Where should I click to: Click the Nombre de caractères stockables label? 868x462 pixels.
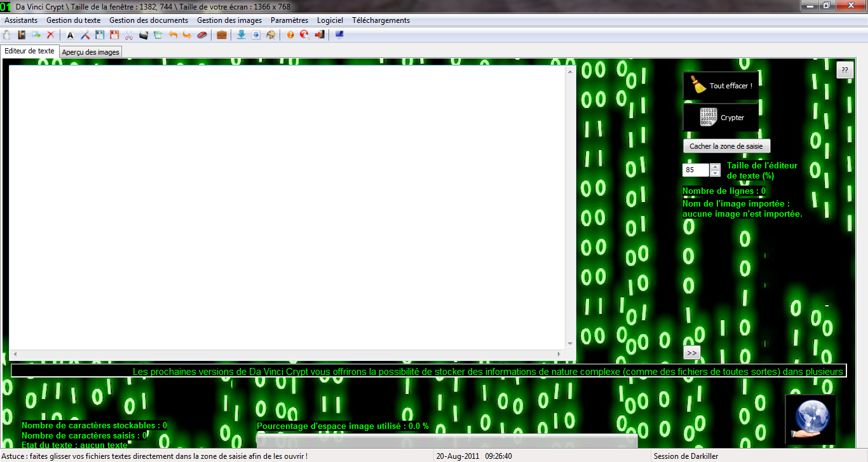pos(94,425)
